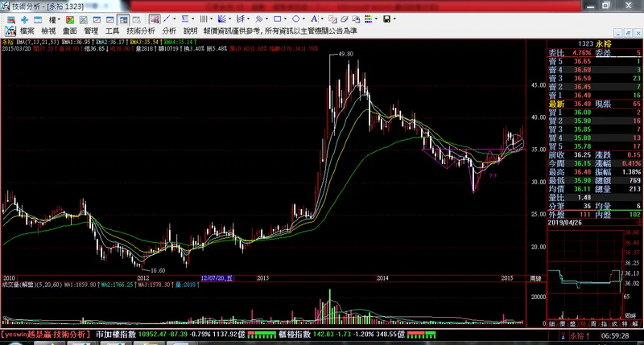The height and width of the screenshot is (345, 644).
Task: Open the 技術分析 menu
Action: point(141,31)
